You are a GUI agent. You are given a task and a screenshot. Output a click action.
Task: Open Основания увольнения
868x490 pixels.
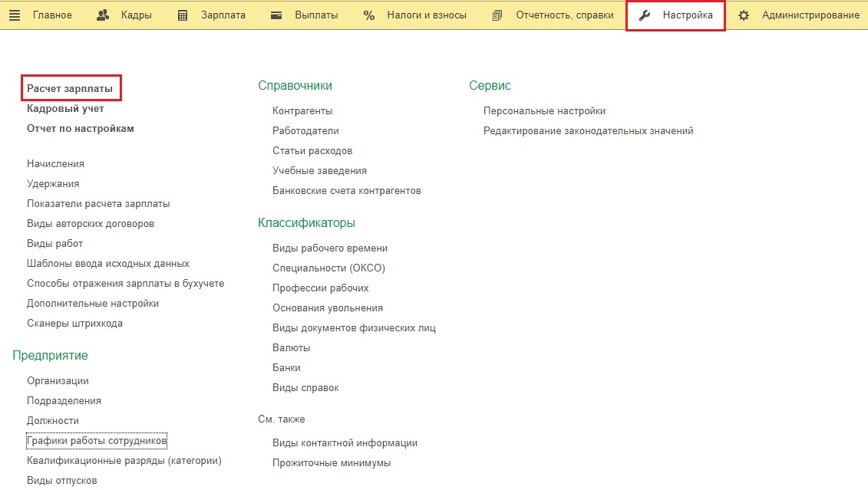point(328,307)
